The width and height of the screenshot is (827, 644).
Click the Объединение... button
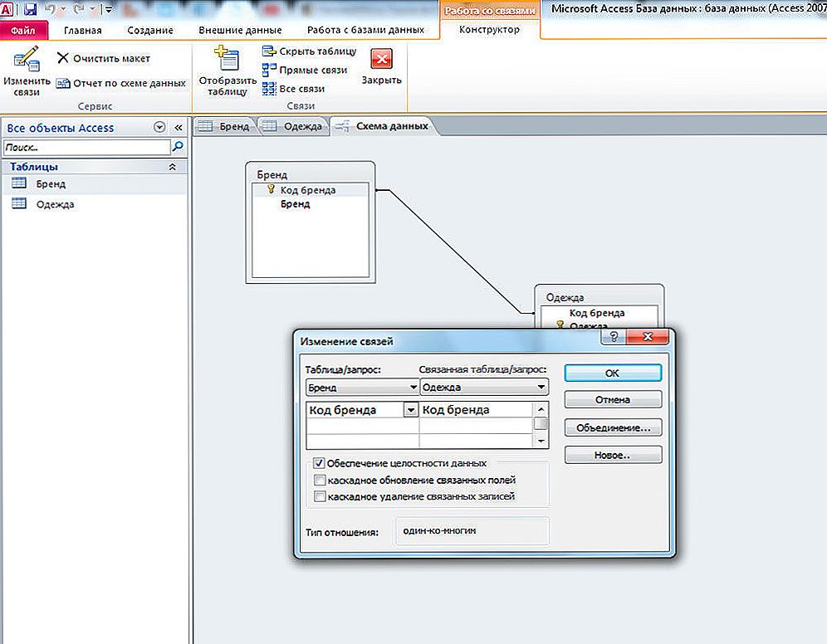(x=613, y=428)
